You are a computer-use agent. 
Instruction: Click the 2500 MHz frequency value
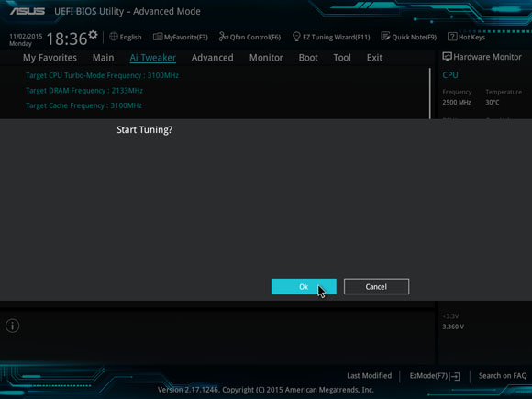coord(457,102)
